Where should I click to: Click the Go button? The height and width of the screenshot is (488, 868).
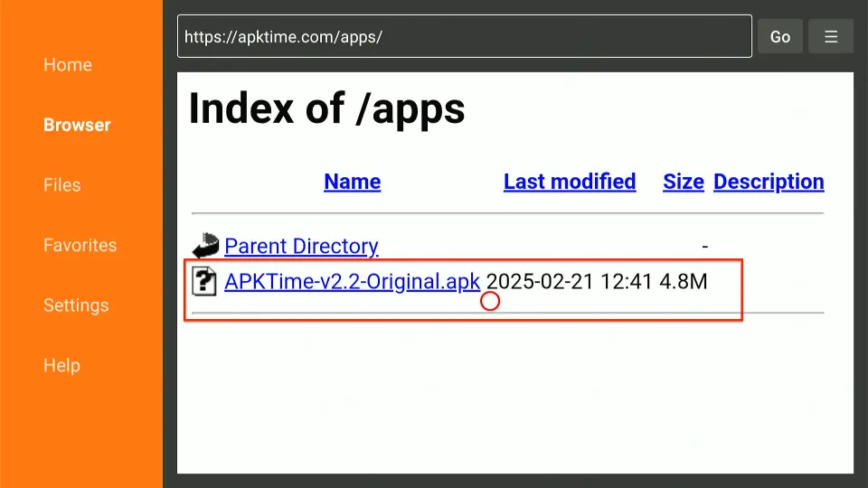click(x=780, y=36)
